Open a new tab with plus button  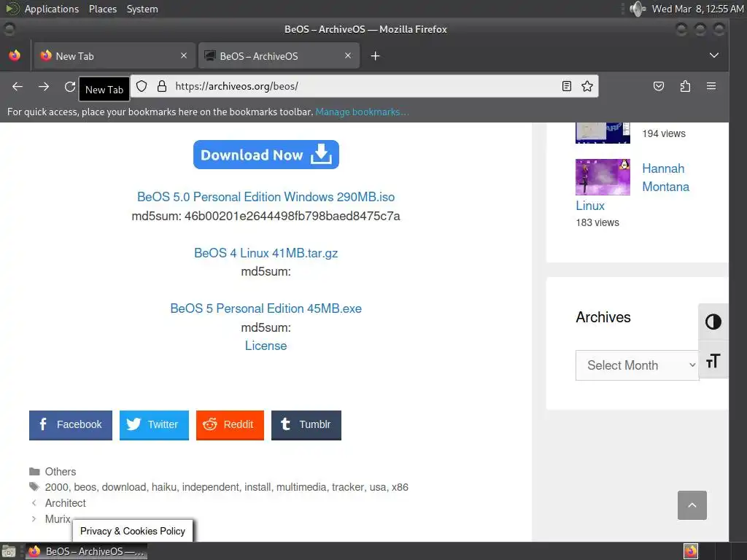(x=376, y=56)
